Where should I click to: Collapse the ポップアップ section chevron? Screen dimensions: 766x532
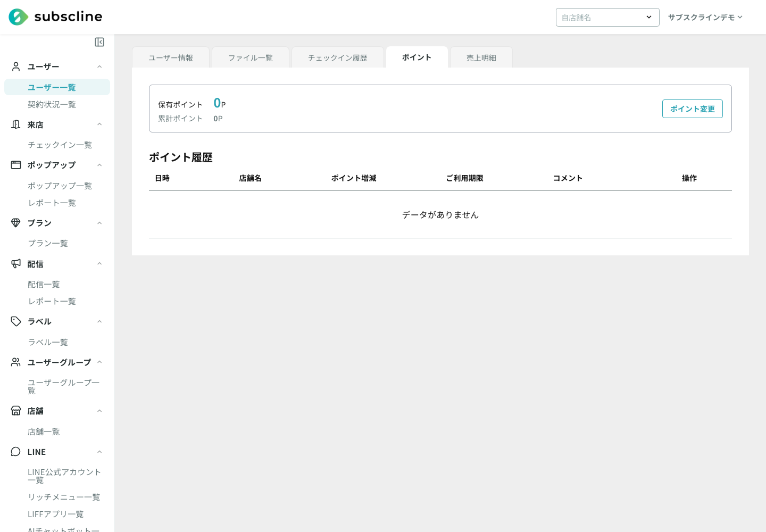point(99,165)
